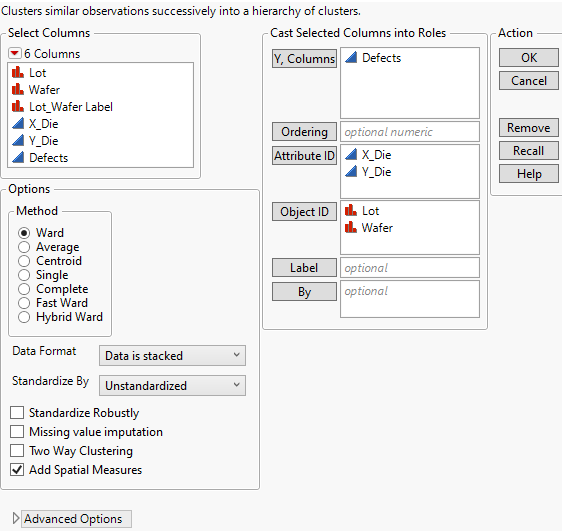Choose the Ward clustering method
This screenshot has height=531, width=562.
24,233
